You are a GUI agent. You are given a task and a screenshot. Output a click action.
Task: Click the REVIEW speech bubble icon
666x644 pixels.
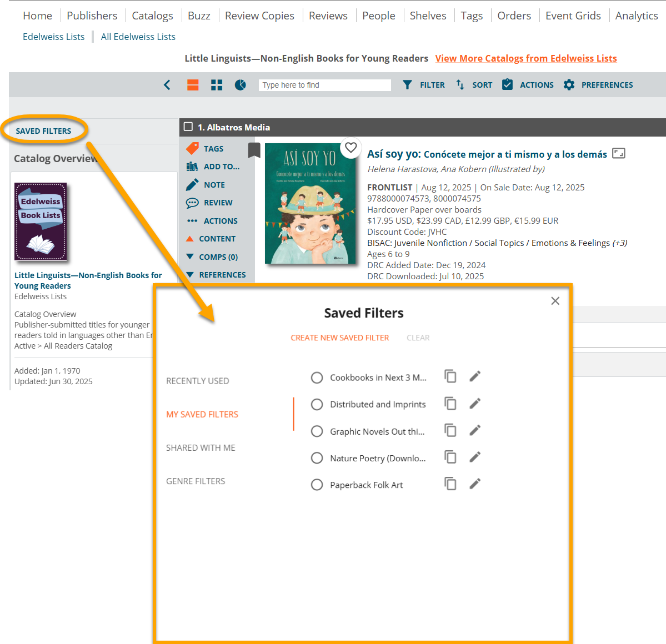pyautogui.click(x=192, y=203)
